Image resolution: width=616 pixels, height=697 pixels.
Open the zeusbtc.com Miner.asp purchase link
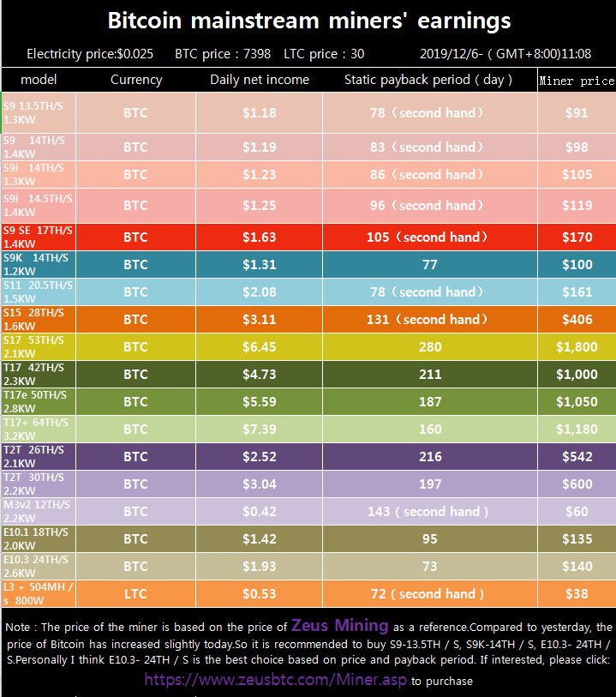tap(275, 680)
